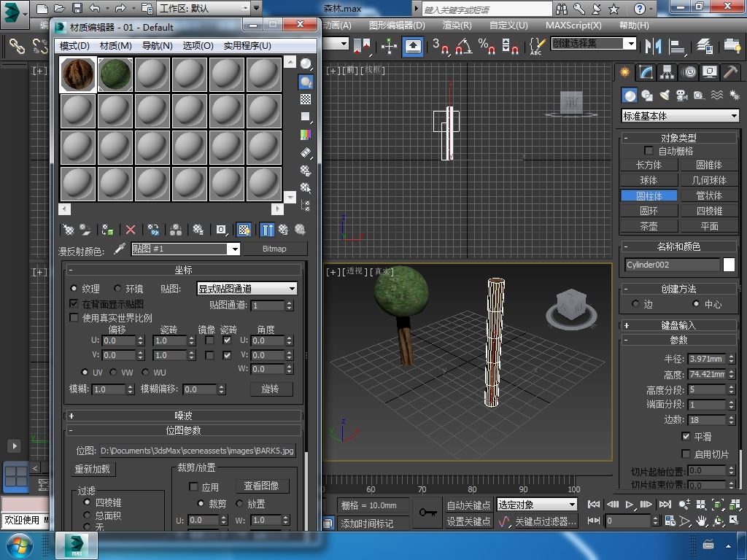Click the Mirror tool icon
Image resolution: width=747 pixels, height=560 pixels.
click(x=653, y=46)
